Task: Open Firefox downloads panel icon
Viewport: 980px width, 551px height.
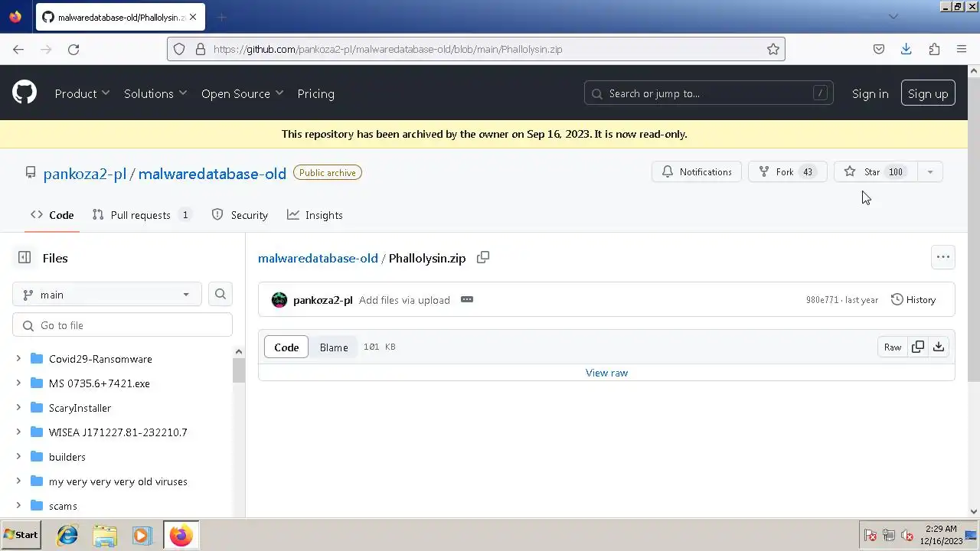Action: pos(906,49)
